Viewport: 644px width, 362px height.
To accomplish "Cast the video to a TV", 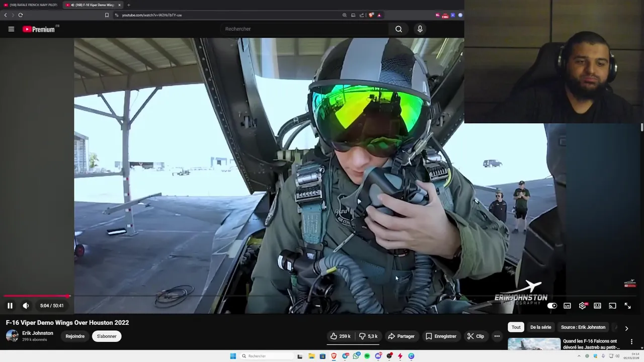I will (612, 306).
